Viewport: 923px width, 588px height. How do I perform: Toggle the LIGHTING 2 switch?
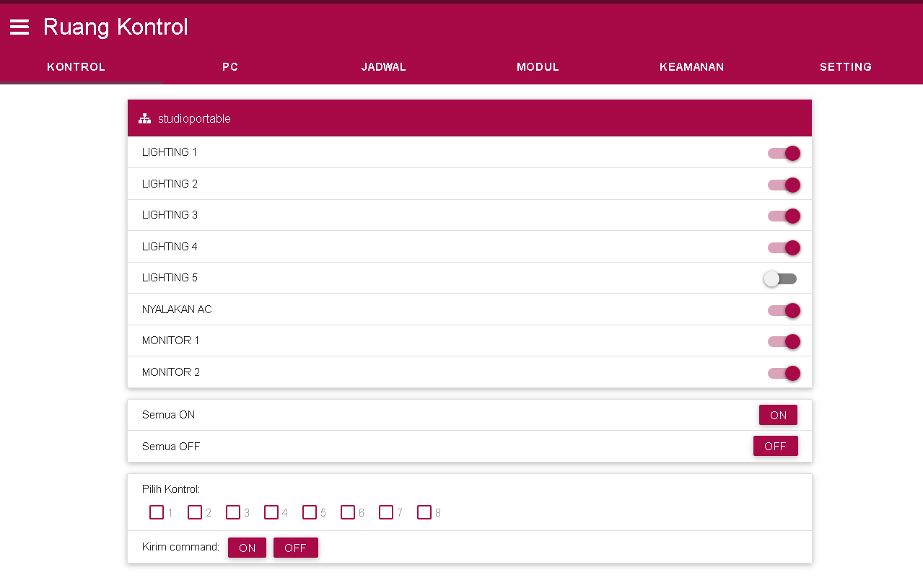pyautogui.click(x=784, y=185)
